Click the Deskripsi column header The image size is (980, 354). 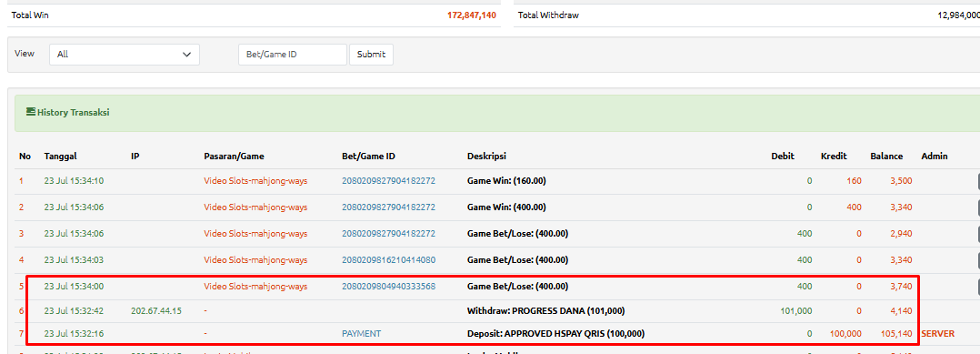tap(487, 157)
